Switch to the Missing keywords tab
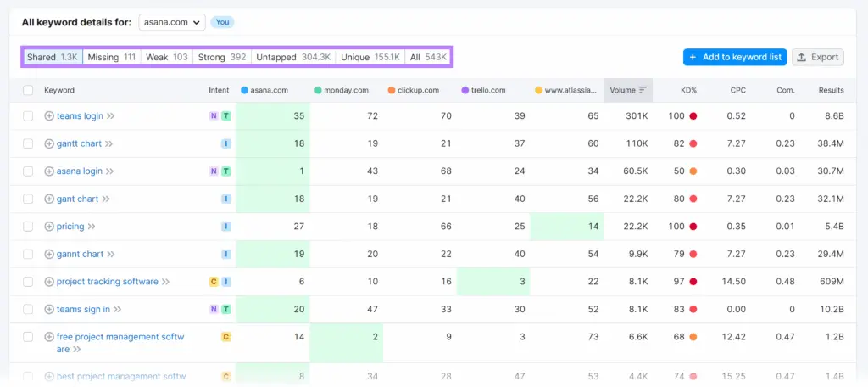The height and width of the screenshot is (387, 868). 111,57
